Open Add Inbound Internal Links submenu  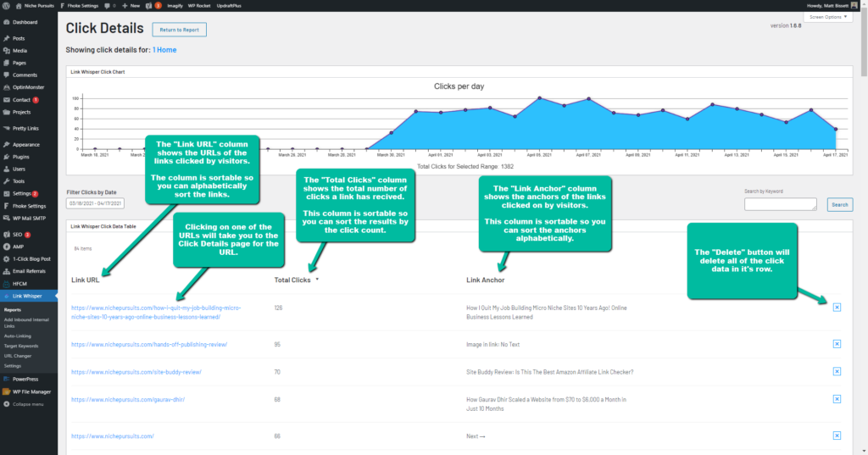(x=26, y=323)
